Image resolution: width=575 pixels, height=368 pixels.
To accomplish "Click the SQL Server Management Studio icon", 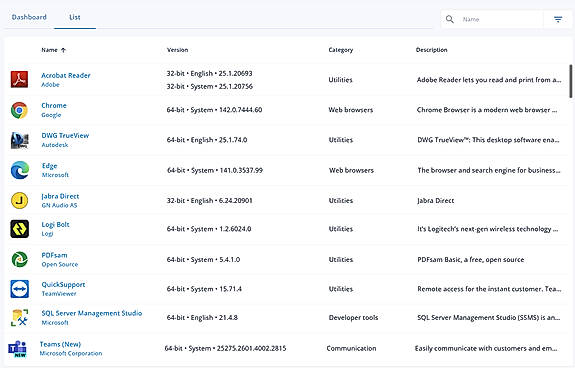I will (x=19, y=317).
